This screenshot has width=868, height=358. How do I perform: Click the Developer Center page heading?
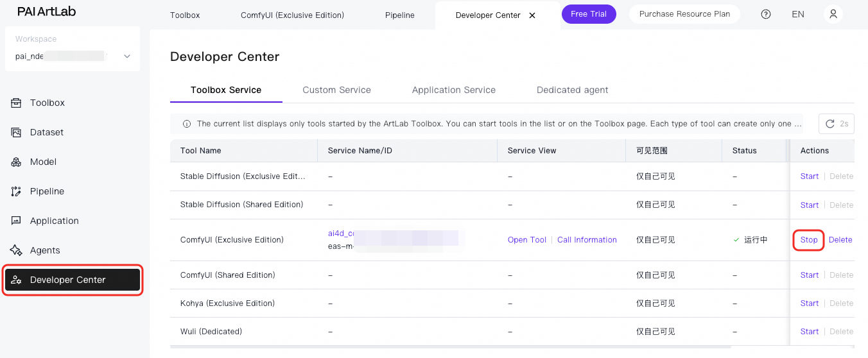point(225,56)
